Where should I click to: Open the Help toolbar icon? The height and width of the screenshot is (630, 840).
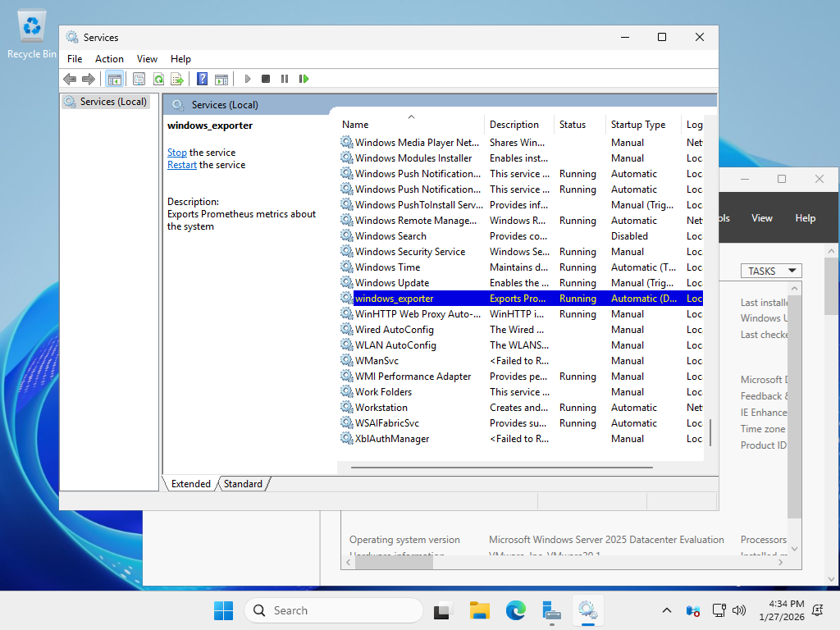202,79
